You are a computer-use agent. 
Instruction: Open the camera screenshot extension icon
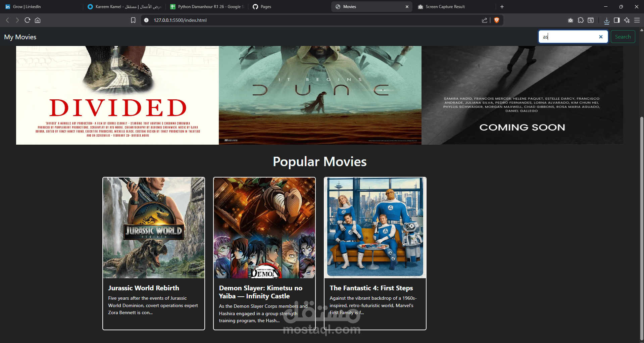[x=571, y=20]
